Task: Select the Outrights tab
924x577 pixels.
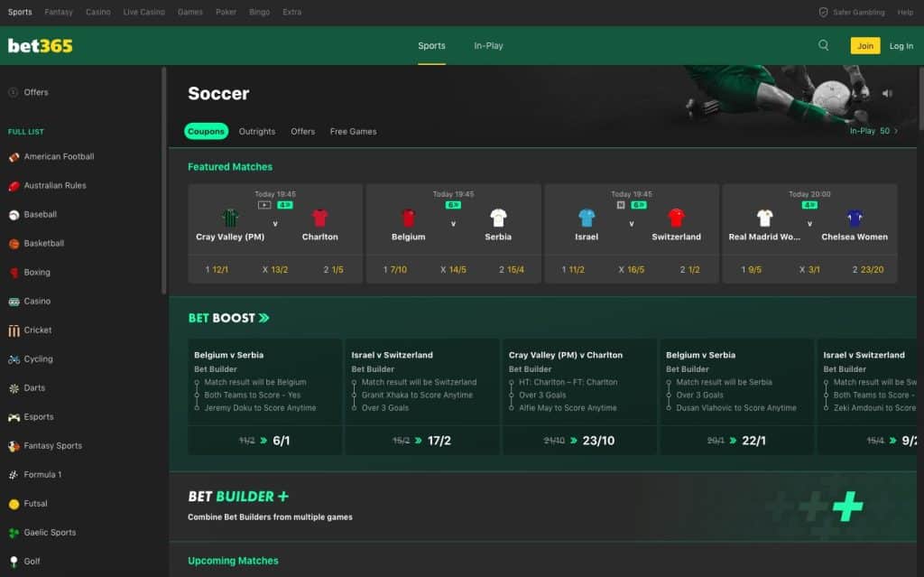Action: pos(257,131)
